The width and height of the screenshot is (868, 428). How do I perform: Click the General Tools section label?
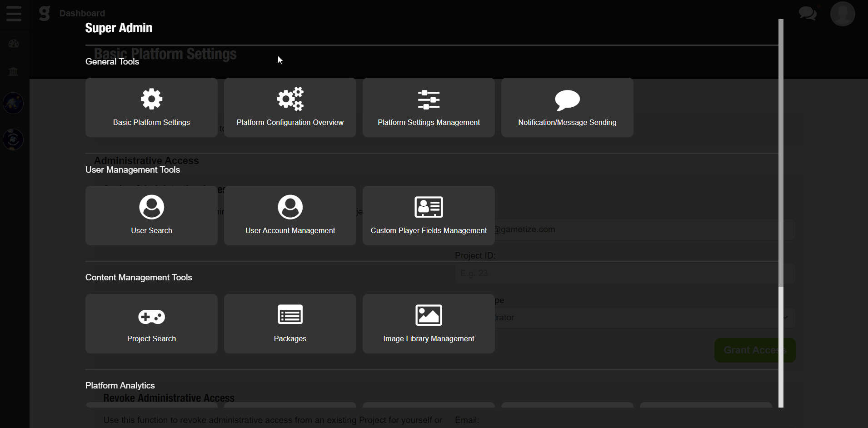tap(112, 62)
